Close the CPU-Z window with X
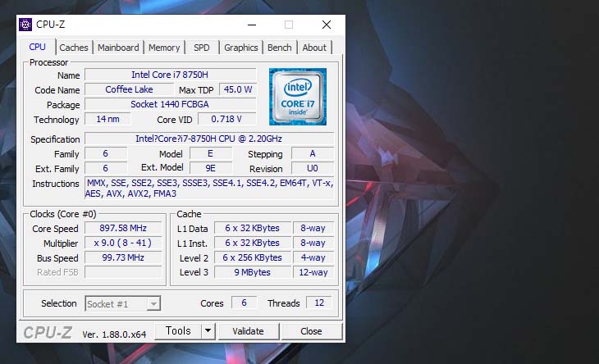 tap(327, 25)
